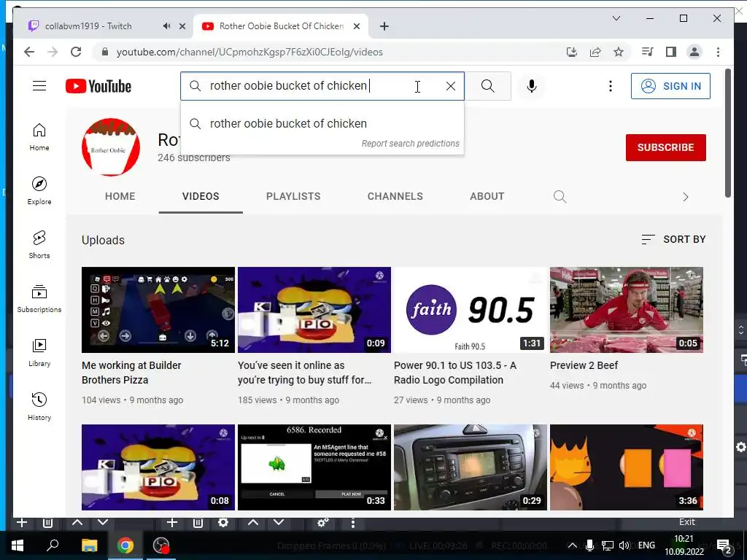
Task: Reload the page
Action: tap(76, 52)
